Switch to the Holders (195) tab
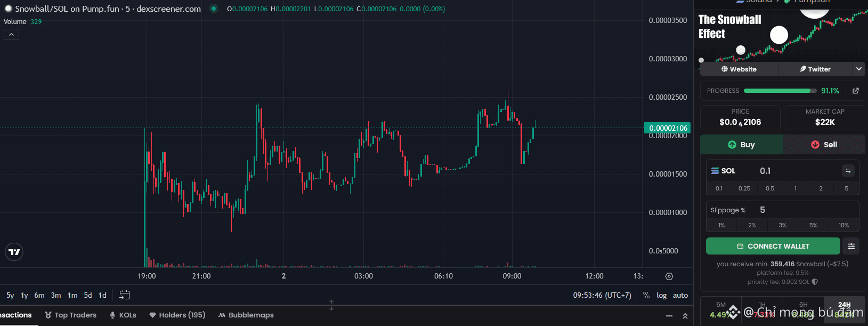This screenshot has width=868, height=326. pos(177,315)
